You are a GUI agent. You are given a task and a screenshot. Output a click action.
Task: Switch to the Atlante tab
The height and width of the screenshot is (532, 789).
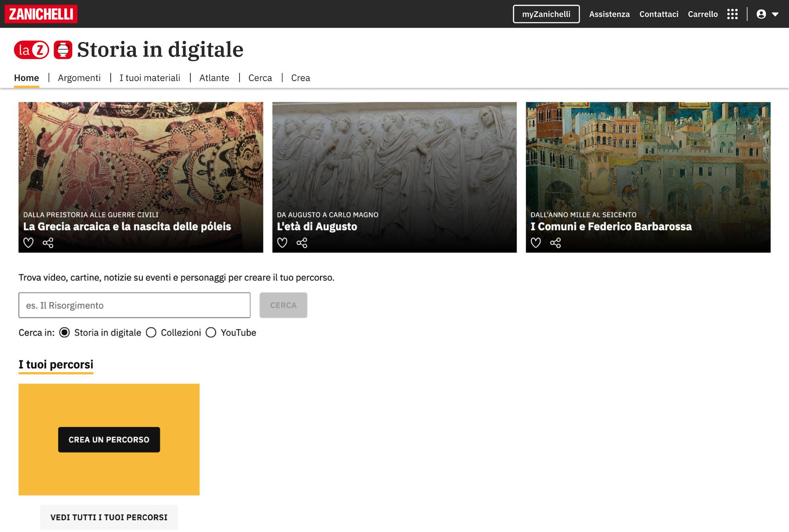[x=214, y=78]
